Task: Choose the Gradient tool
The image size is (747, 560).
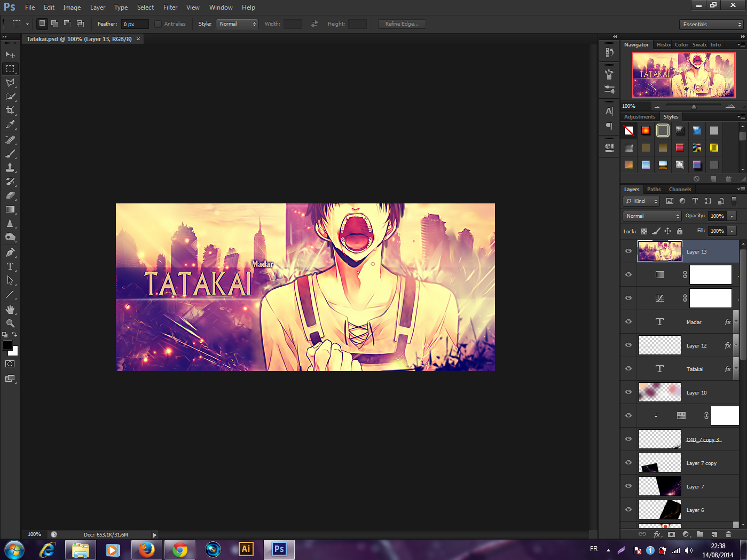Action: click(x=10, y=210)
